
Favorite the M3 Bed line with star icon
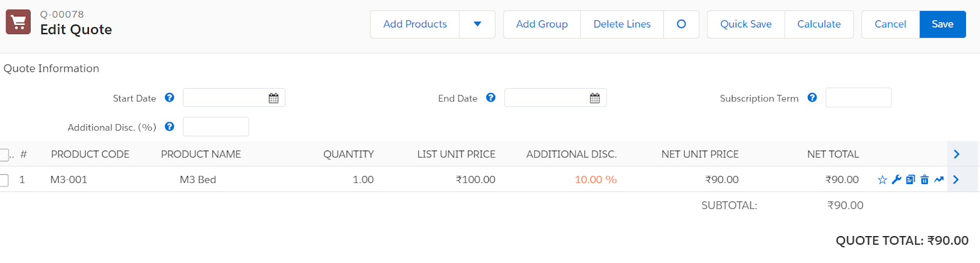coord(882,180)
